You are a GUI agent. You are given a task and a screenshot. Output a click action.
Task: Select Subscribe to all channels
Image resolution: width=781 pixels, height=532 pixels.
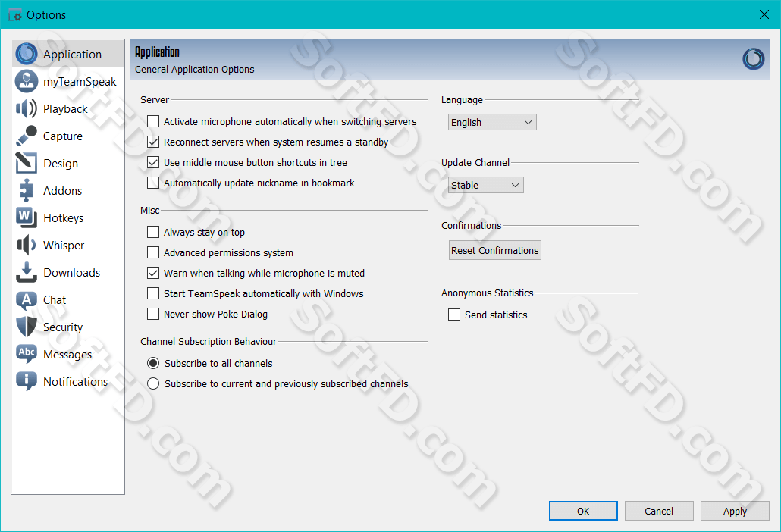pos(153,363)
